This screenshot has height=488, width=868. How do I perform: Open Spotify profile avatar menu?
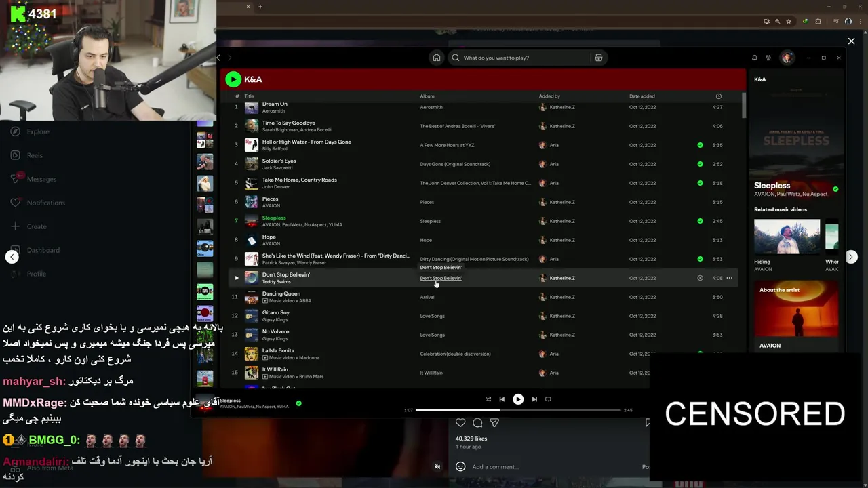[x=787, y=58]
